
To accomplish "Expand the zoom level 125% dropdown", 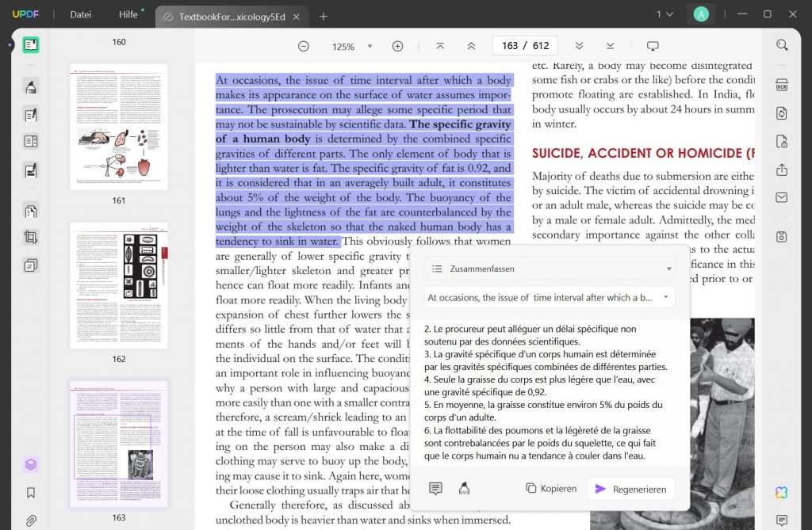I will [x=370, y=46].
